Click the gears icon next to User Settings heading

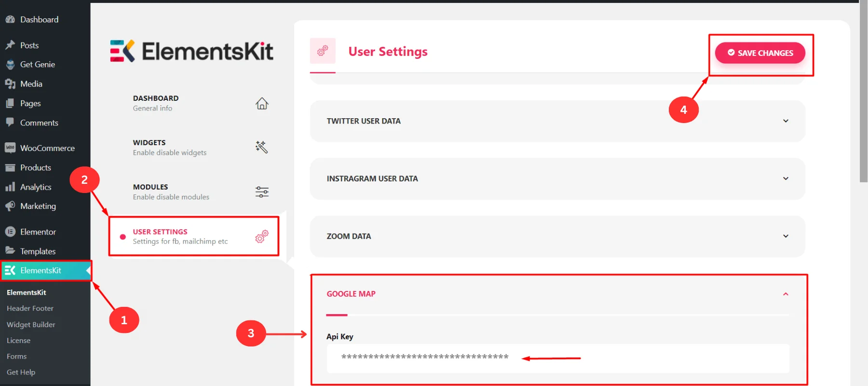pyautogui.click(x=323, y=51)
